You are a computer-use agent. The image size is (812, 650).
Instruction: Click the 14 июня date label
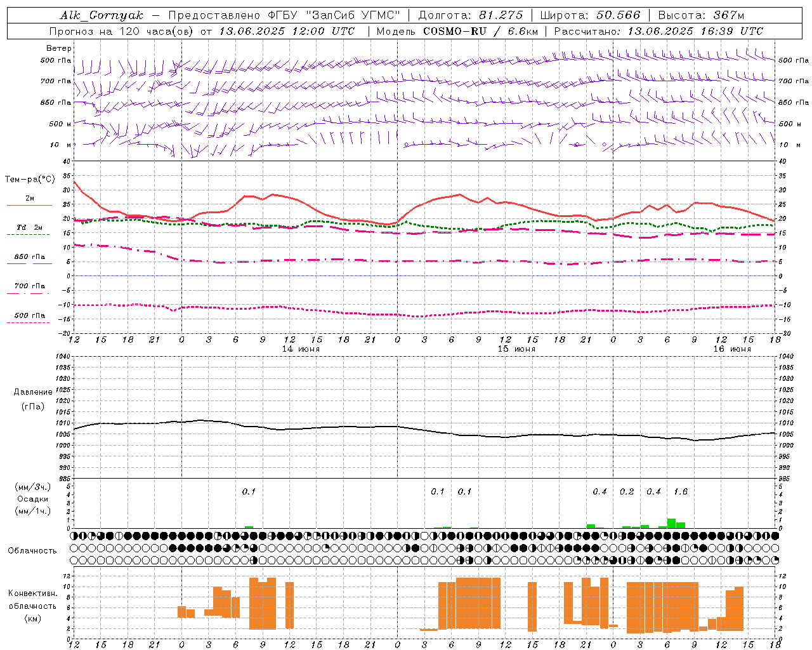[x=301, y=349]
